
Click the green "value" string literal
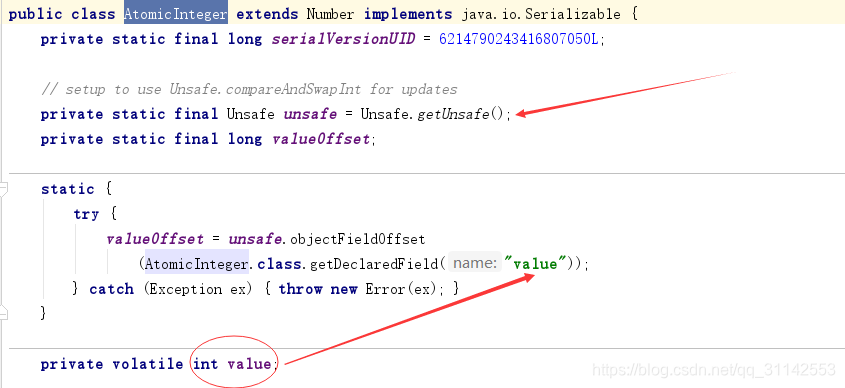click(x=535, y=264)
